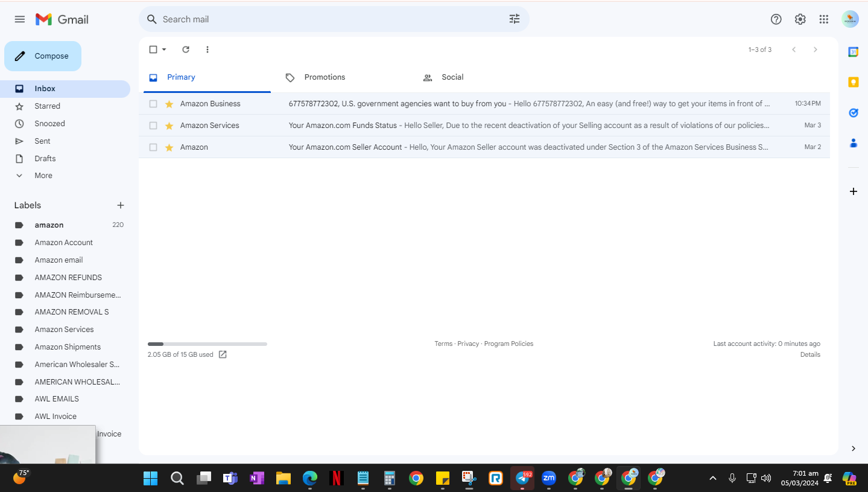Open Google Keep in side panel
This screenshot has width=868, height=492.
854,82
